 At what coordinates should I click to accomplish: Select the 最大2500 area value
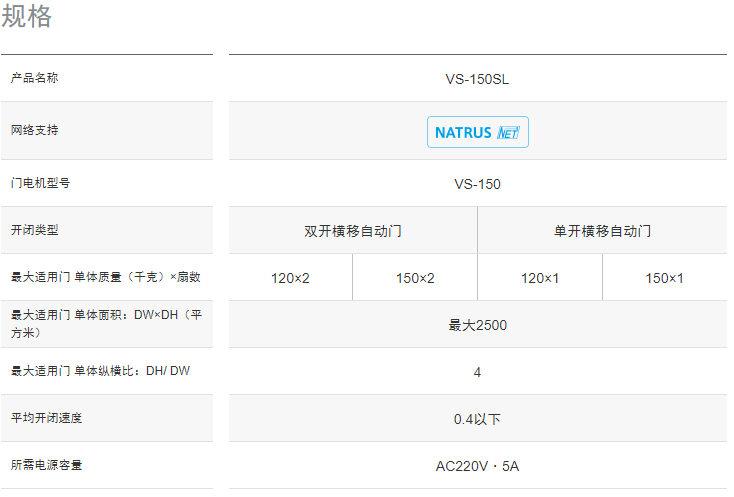[477, 325]
